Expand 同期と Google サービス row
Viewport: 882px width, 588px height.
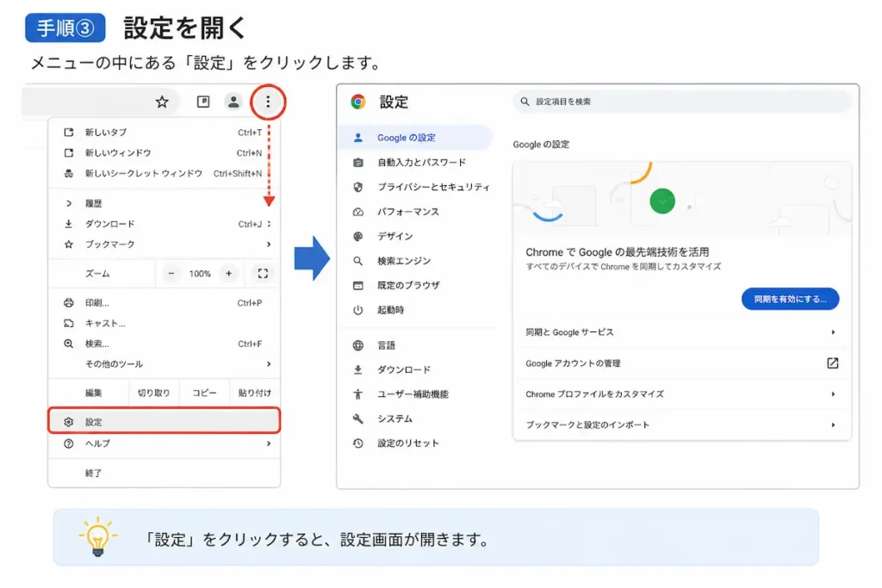[x=682, y=332]
